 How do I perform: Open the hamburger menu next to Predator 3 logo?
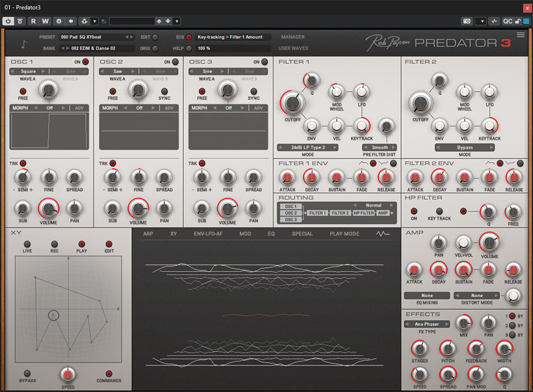[x=521, y=34]
